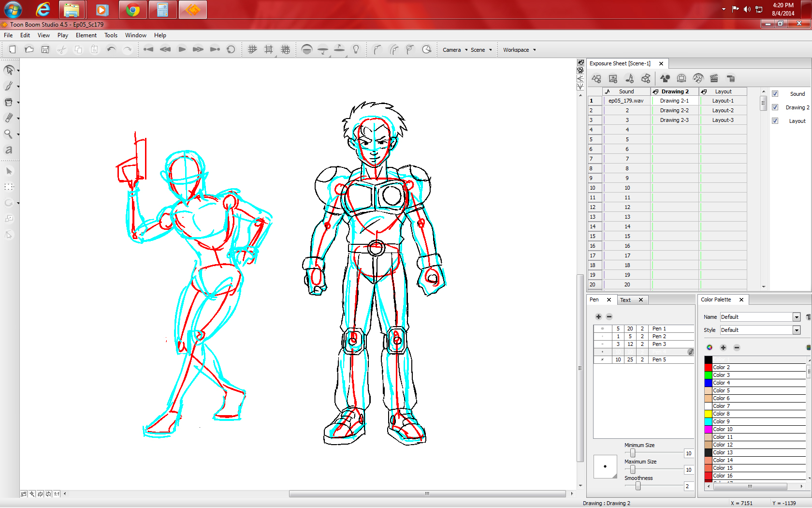This screenshot has height=508, width=812.
Task: Expand the Workspace dropdown
Action: [519, 50]
